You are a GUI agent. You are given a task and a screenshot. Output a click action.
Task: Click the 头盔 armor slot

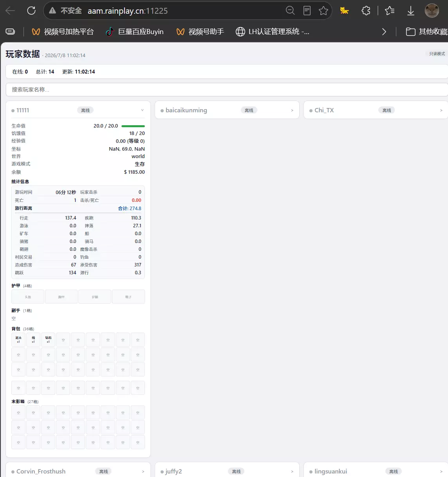tap(28, 297)
